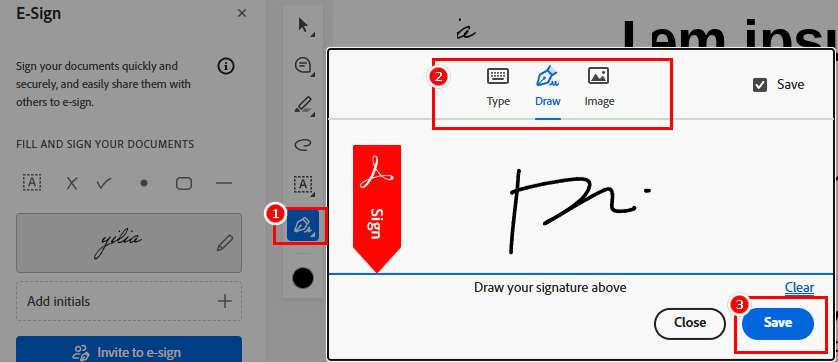Select the toolbar text box tool
This screenshot has width=838, height=362.
point(303,185)
